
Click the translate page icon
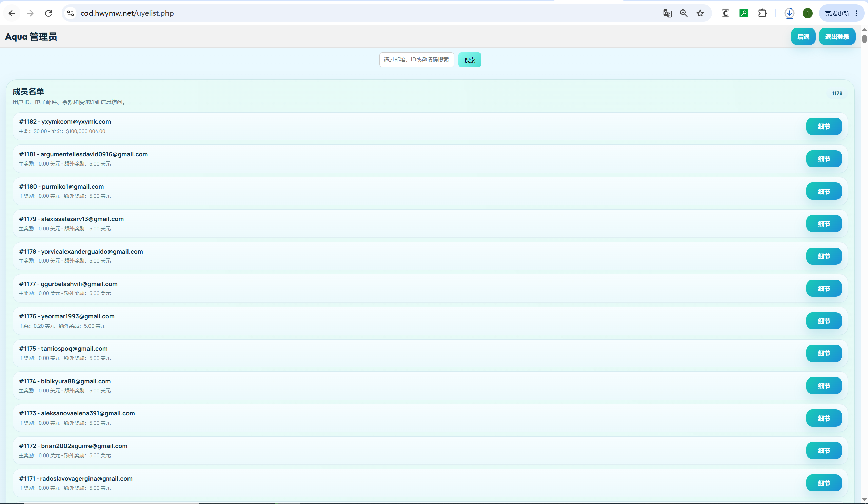pyautogui.click(x=667, y=13)
